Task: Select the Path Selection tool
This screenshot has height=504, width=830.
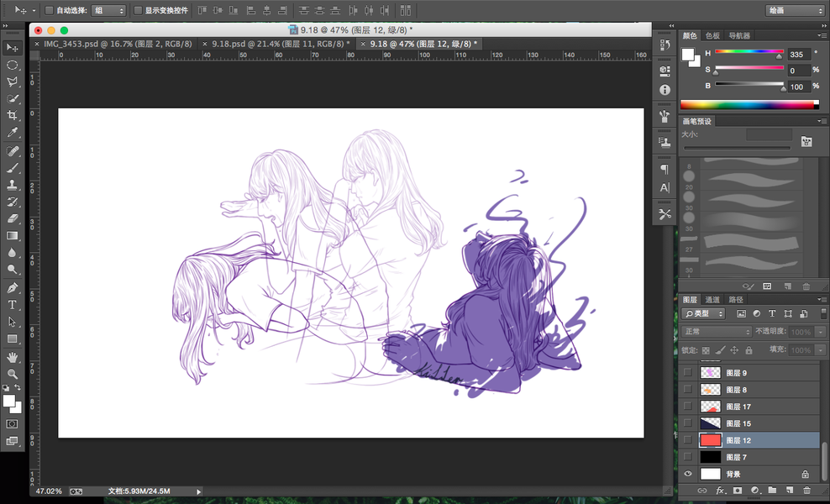Action: pos(12,322)
